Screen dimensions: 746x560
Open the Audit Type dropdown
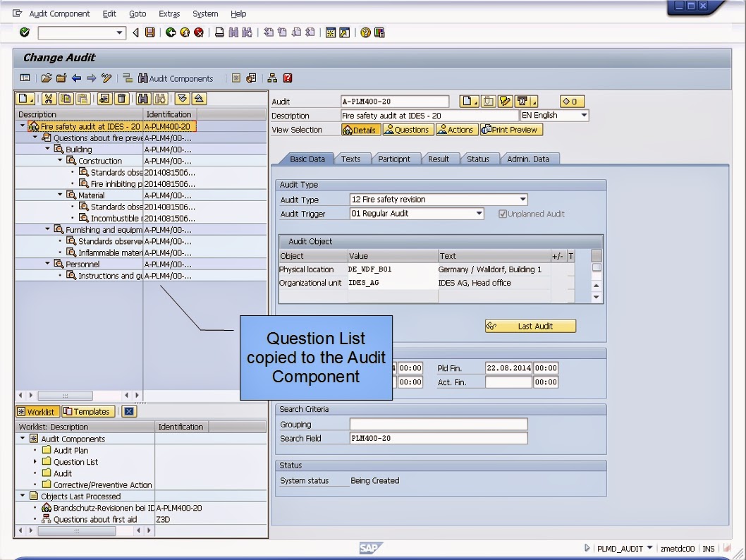522,199
